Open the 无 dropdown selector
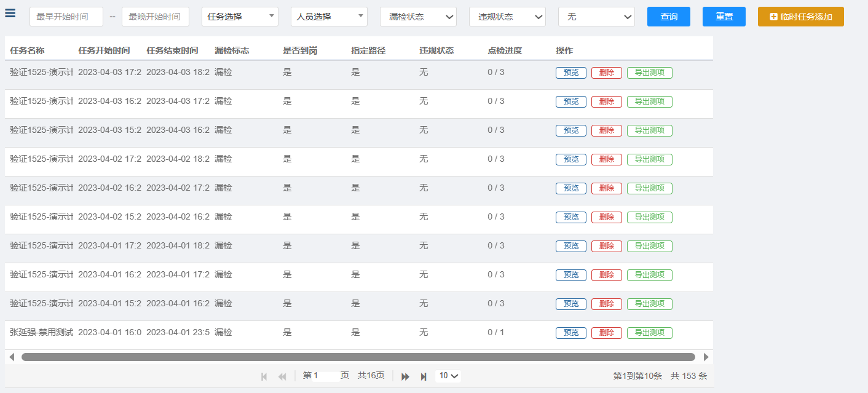 point(596,17)
